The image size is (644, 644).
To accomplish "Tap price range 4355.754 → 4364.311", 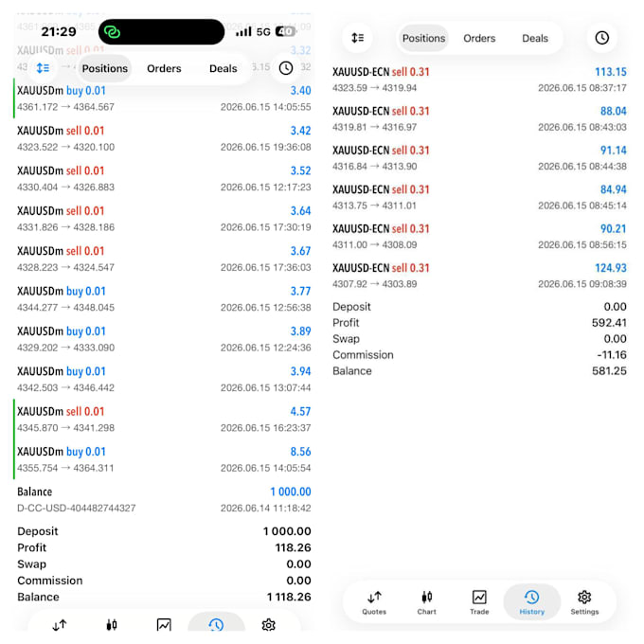I will (65, 468).
